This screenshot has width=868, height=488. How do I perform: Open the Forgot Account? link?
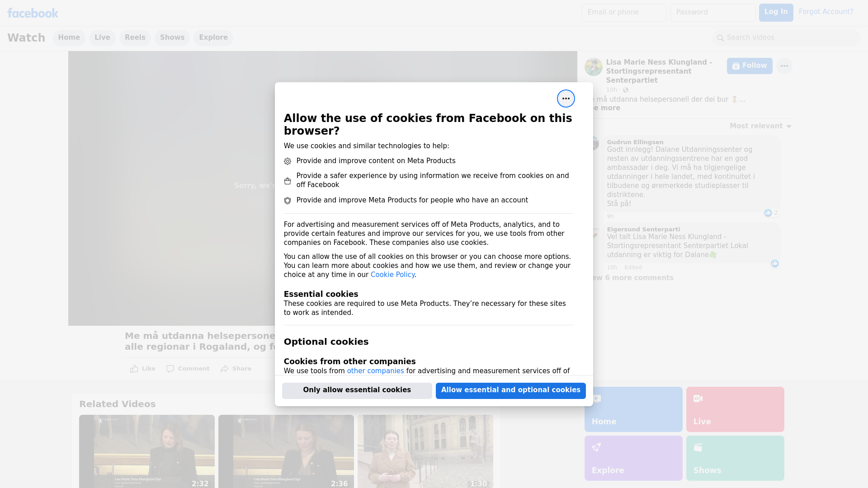[x=826, y=12]
